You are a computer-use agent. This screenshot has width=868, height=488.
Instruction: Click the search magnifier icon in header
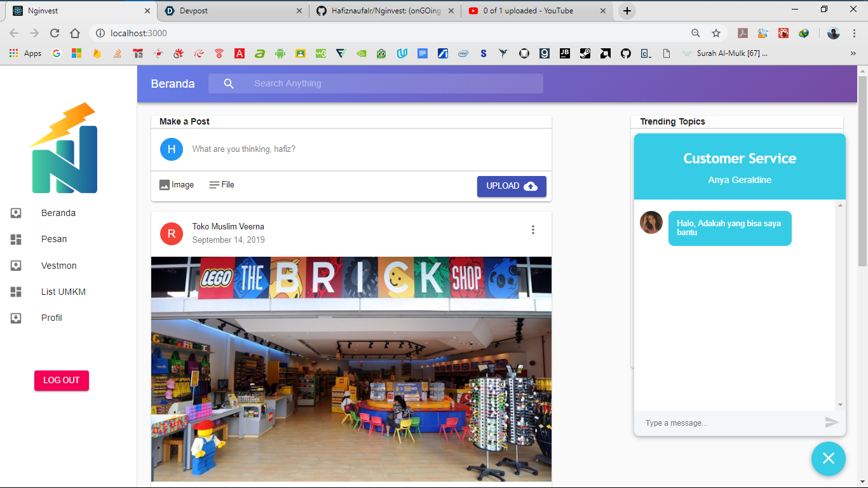click(229, 83)
